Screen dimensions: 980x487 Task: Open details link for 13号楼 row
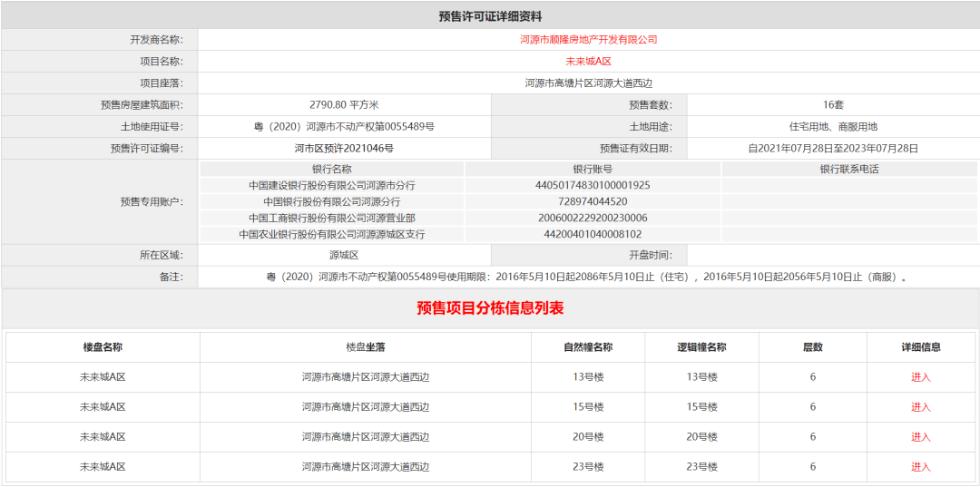920,377
